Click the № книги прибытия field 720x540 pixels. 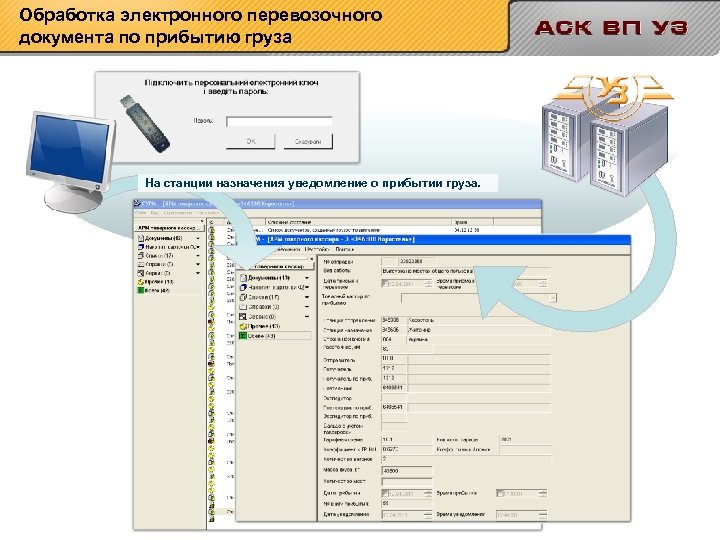(407, 504)
